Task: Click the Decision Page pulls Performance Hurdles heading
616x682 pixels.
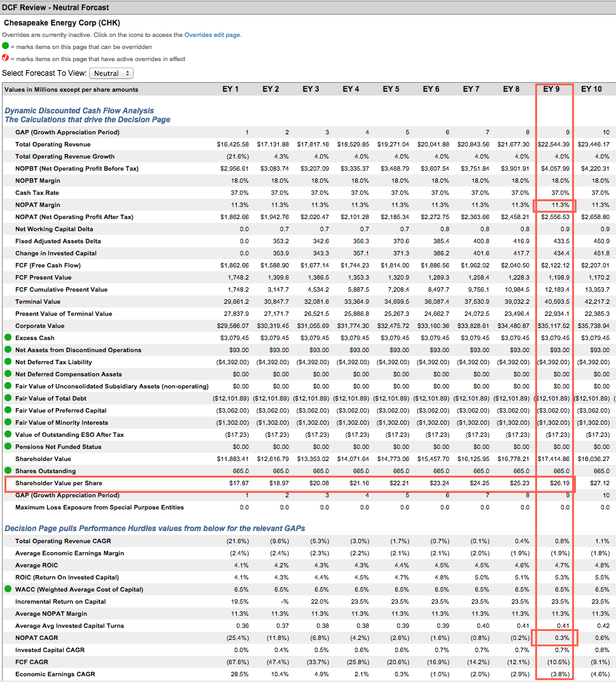Action: tap(155, 529)
